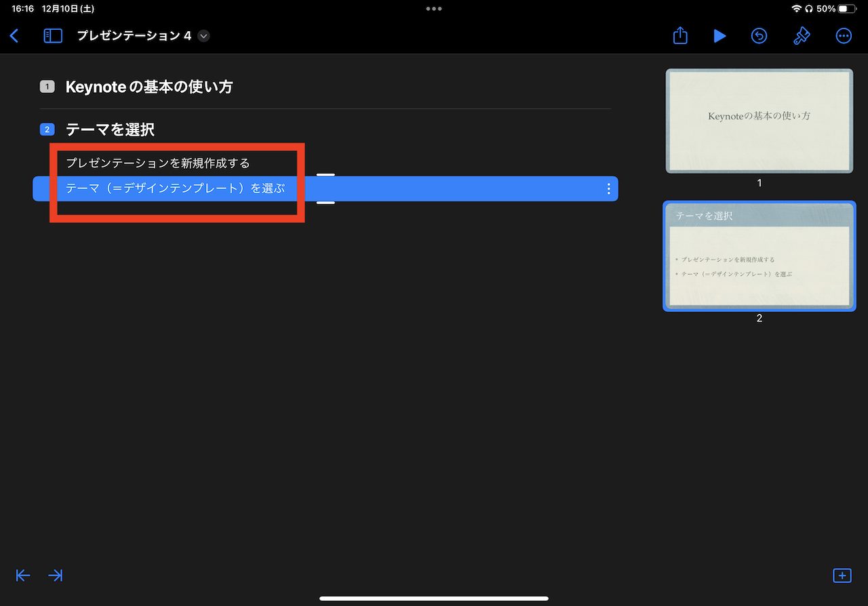The width and height of the screenshot is (868, 606).
Task: Open the three-dot handle on the selected row
Action: click(608, 188)
